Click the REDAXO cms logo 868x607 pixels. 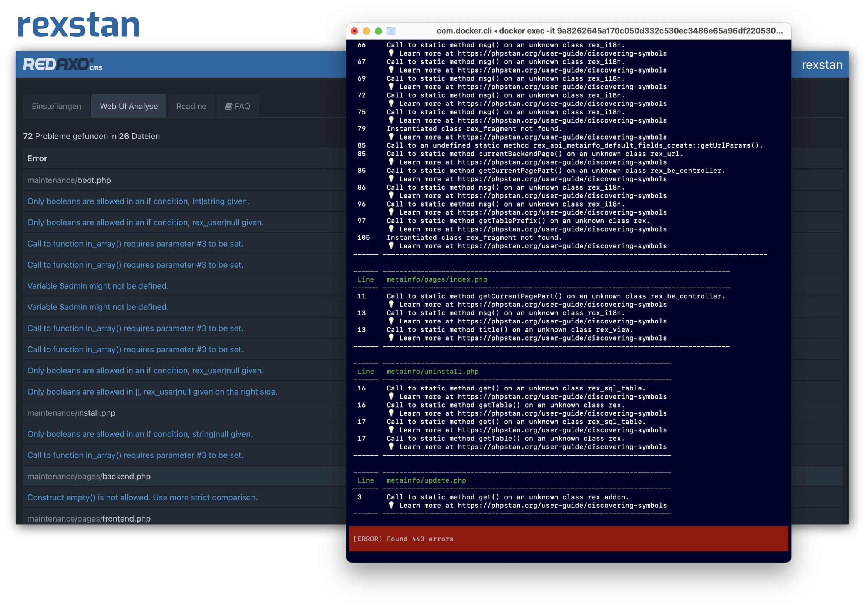[x=63, y=64]
